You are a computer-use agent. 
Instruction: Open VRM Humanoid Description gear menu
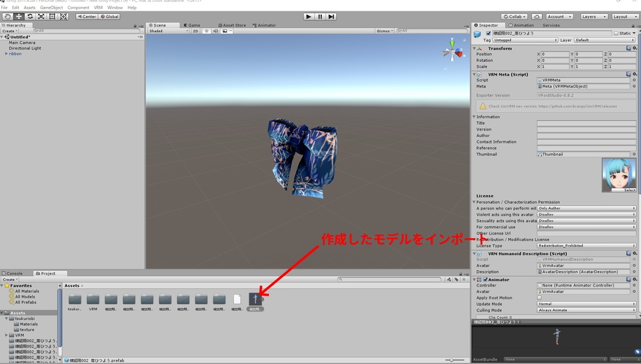[x=635, y=253]
